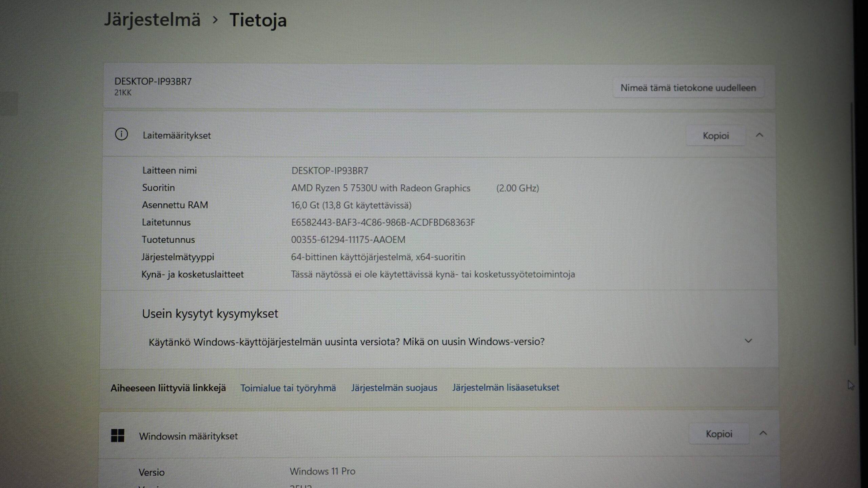Screen dimensions: 868x488
Task: Open Järjestelmän lisäasetukset link
Action: click(506, 387)
